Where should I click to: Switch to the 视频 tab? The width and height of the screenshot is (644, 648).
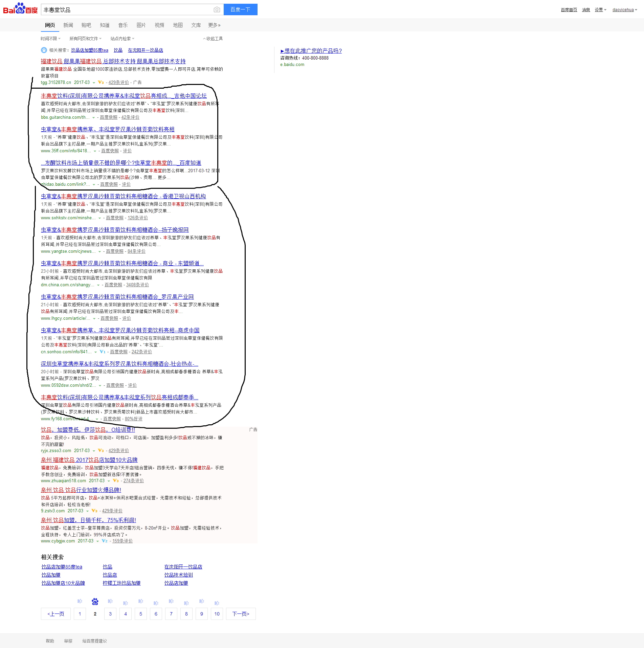click(159, 25)
